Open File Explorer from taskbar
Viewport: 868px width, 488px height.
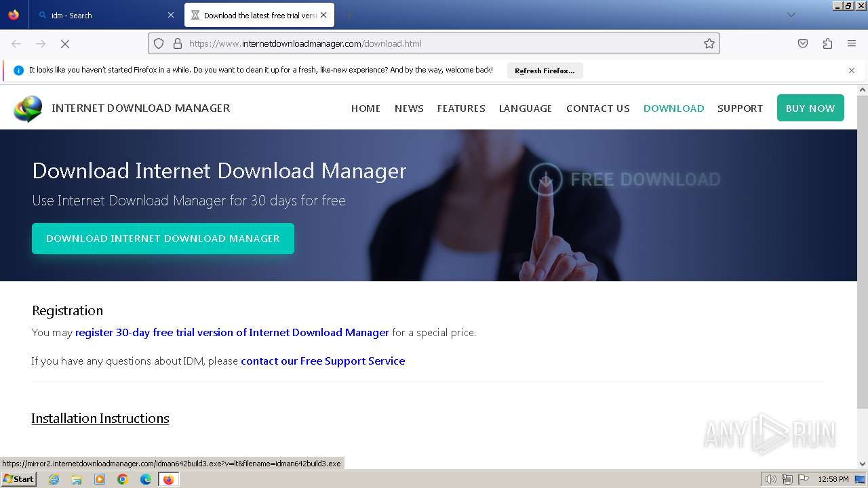click(77, 479)
